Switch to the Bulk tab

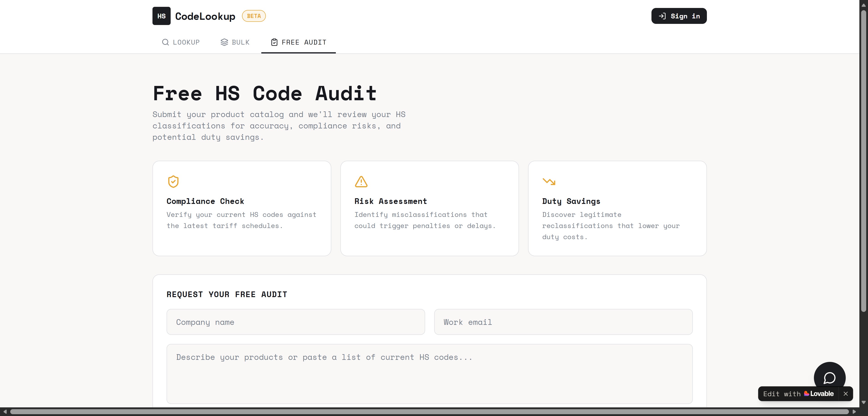[235, 42]
